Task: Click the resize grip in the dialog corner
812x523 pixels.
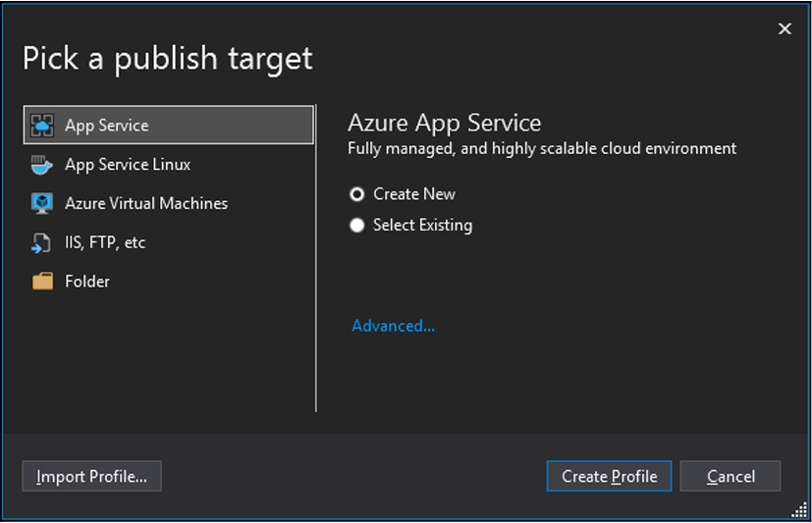Action: point(800,509)
